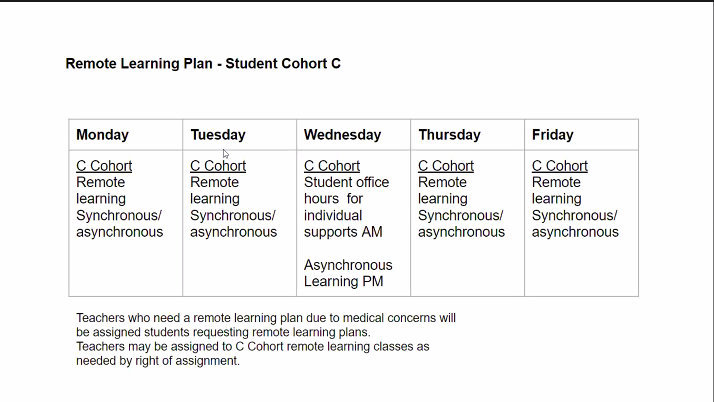Screen dimensions: 714x402
Task: Select the Friday column header
Action: 553,135
